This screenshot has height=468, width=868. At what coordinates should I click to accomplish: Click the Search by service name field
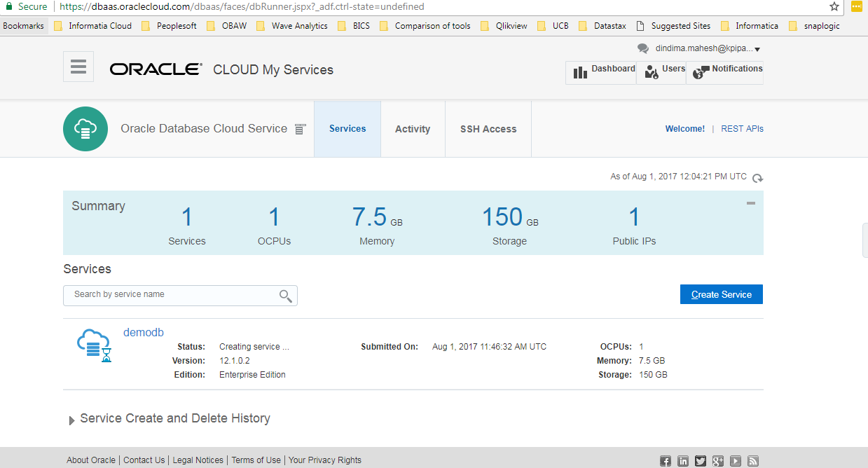pyautogui.click(x=172, y=295)
